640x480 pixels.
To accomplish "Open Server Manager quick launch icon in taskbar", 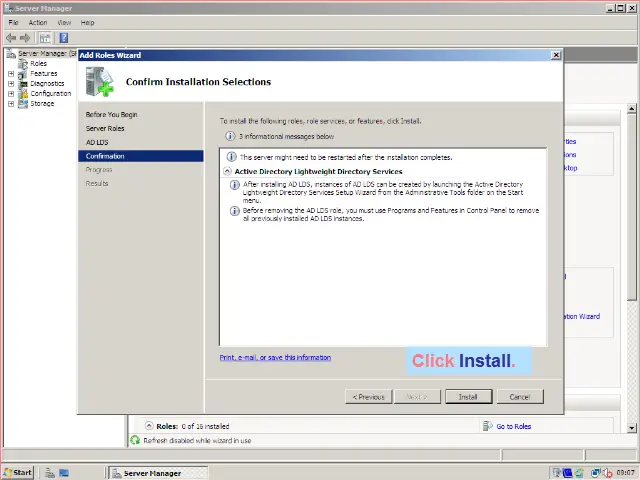I will click(x=50, y=473).
